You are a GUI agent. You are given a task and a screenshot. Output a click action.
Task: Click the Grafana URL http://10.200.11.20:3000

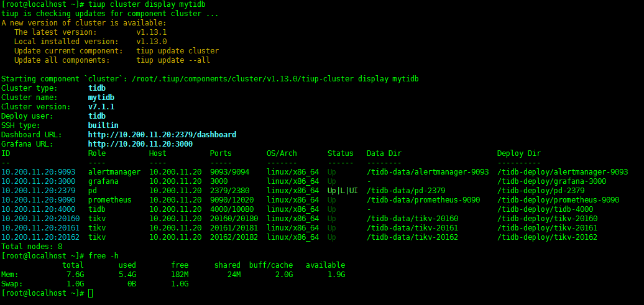(140, 144)
